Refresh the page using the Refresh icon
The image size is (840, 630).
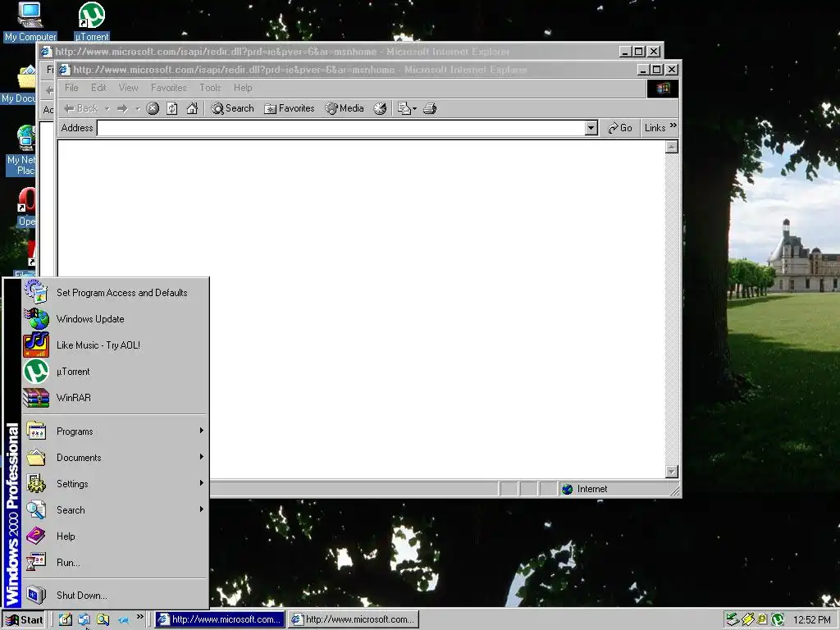point(172,108)
